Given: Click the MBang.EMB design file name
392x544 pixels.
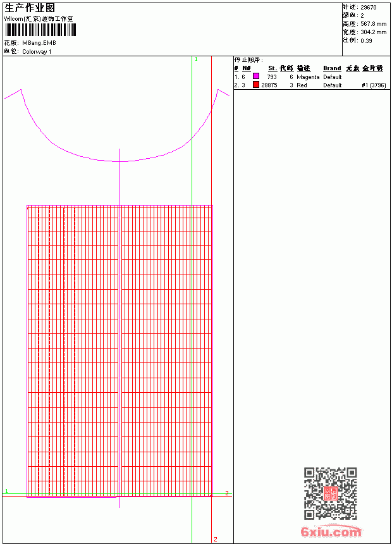Looking at the screenshot, I should coord(39,43).
